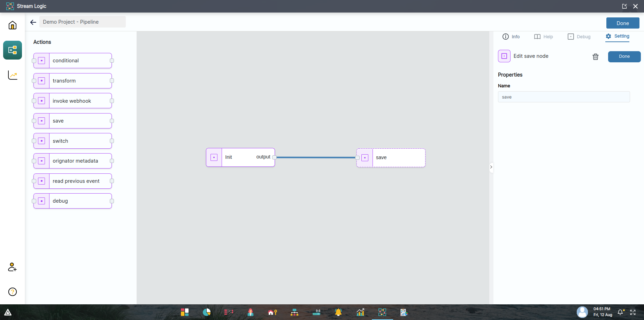Switch to the Help tab

(x=544, y=37)
